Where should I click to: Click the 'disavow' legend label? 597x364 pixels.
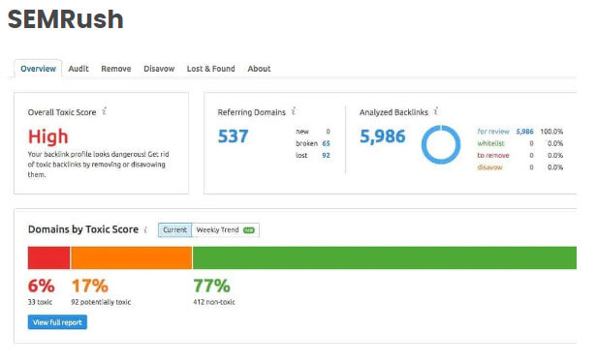click(489, 167)
